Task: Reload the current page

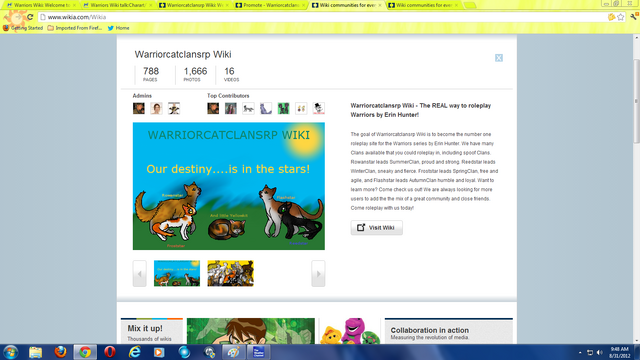Action: 30,17
